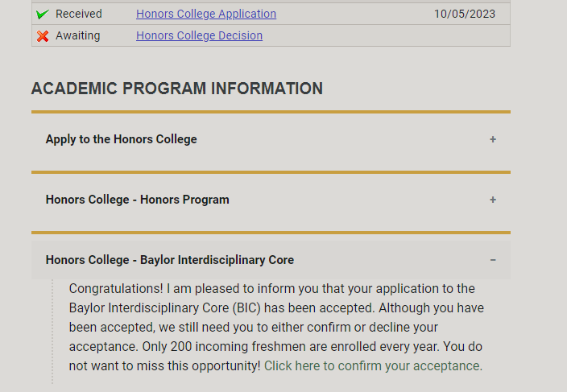Select 'Honors College - Baylor Interdisciplinary Core' title text
Image resolution: width=567 pixels, height=392 pixels.
pos(169,260)
